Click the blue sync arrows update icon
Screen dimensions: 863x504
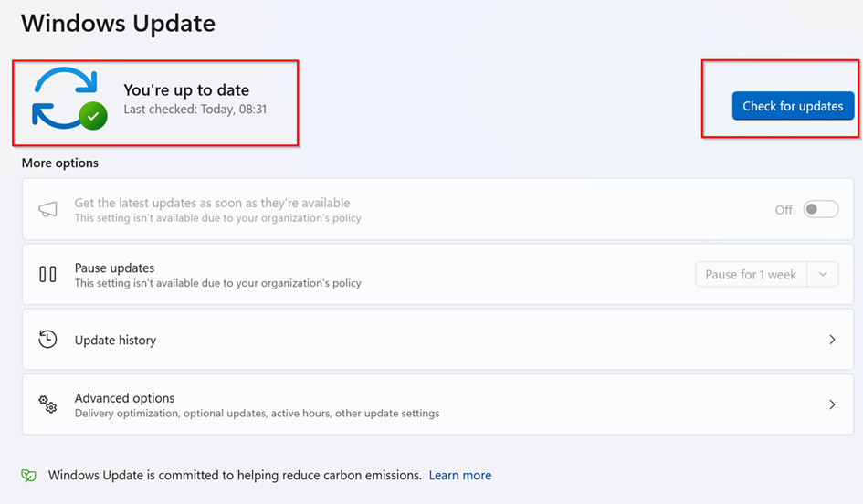pos(64,97)
